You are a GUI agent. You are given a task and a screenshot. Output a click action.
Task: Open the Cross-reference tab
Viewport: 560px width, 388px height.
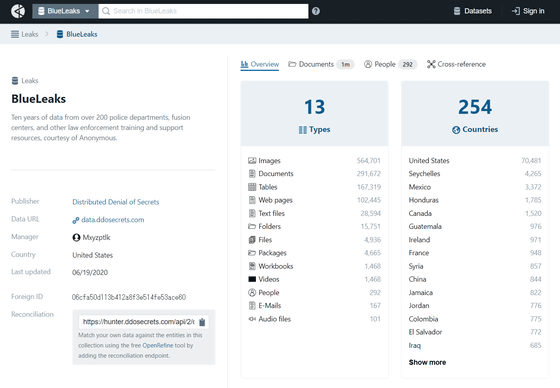456,64
